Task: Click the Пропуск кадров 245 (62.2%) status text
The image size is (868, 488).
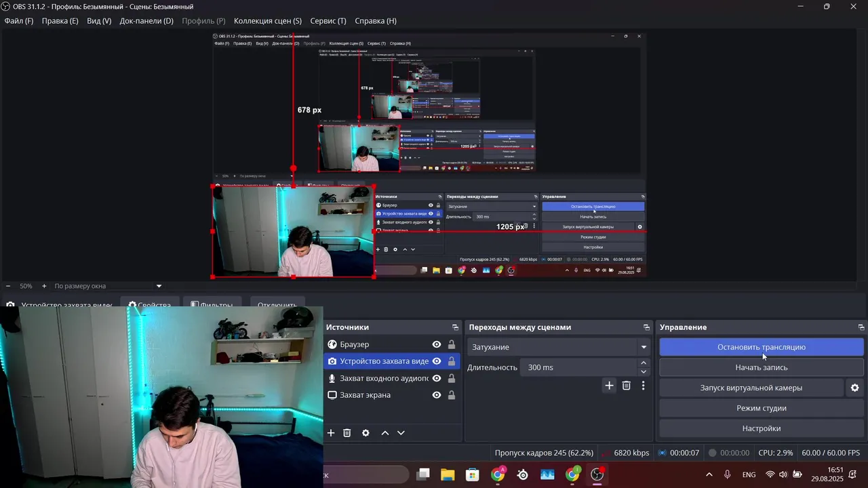Action: click(544, 453)
